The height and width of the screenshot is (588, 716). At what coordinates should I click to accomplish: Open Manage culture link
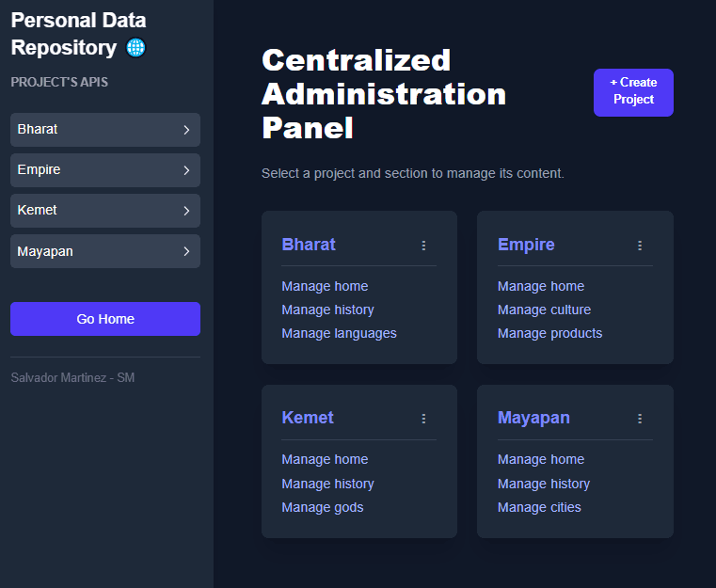point(545,310)
